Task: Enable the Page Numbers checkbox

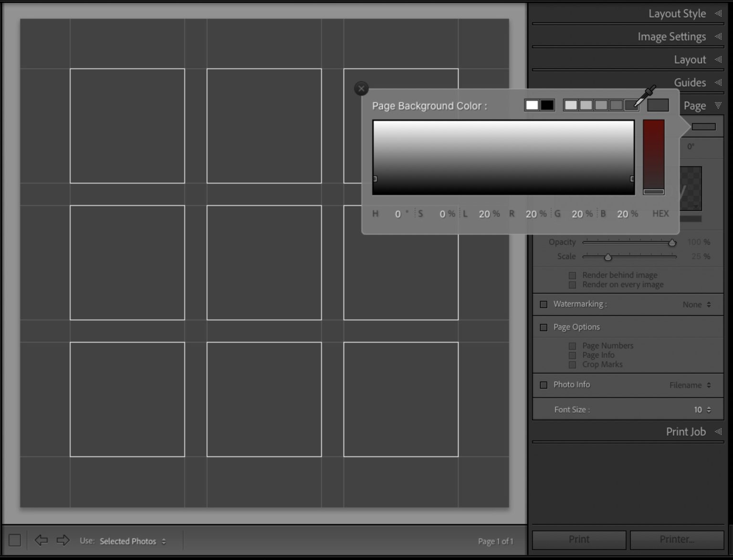Action: [x=572, y=346]
